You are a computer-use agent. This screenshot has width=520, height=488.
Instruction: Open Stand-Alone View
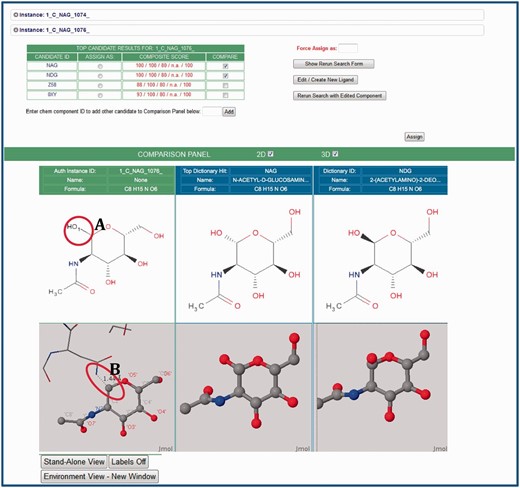[x=74, y=462]
